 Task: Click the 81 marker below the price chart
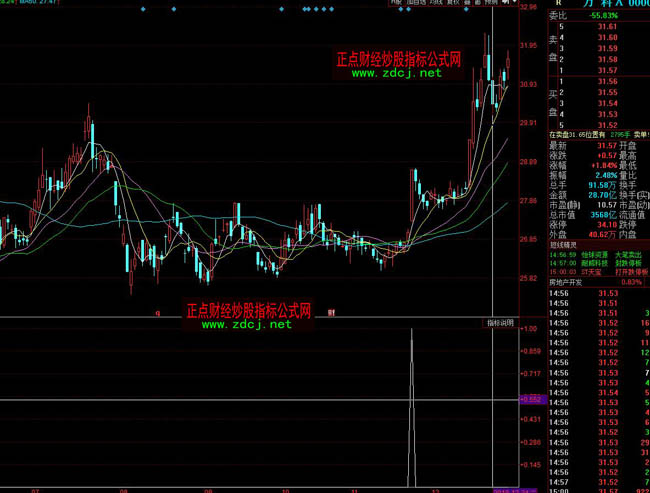click(x=331, y=312)
